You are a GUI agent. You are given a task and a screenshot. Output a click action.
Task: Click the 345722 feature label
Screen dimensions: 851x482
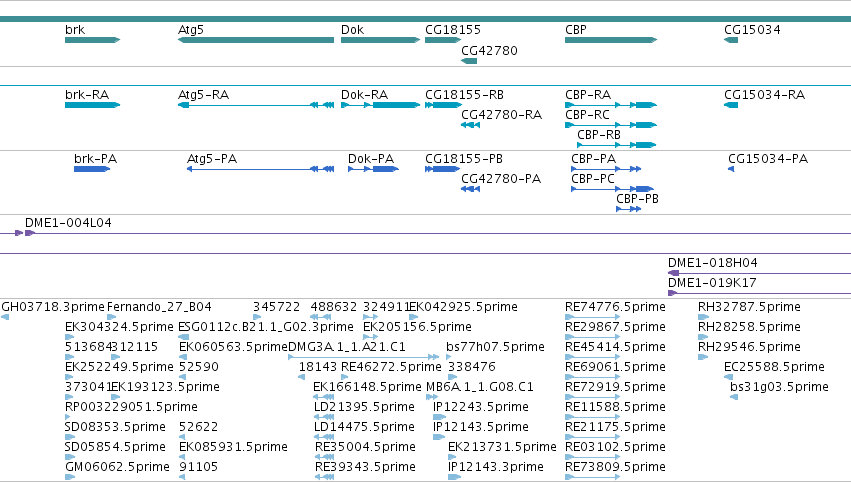pyautogui.click(x=276, y=307)
